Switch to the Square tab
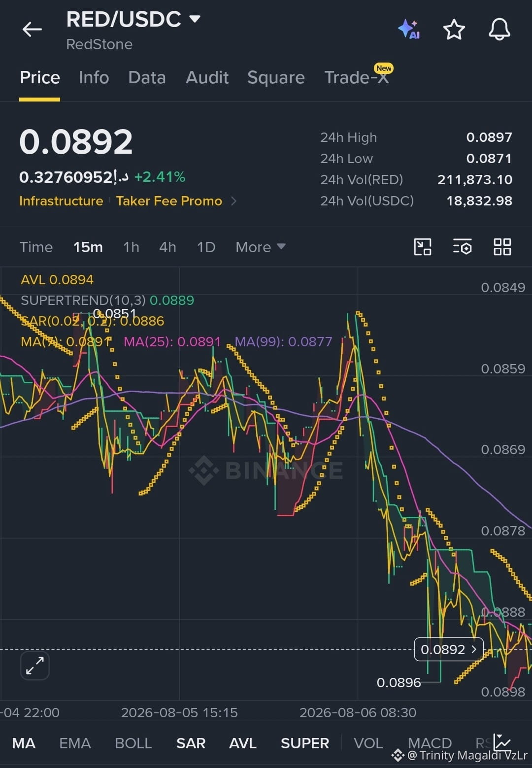The width and height of the screenshot is (532, 768). pos(276,77)
